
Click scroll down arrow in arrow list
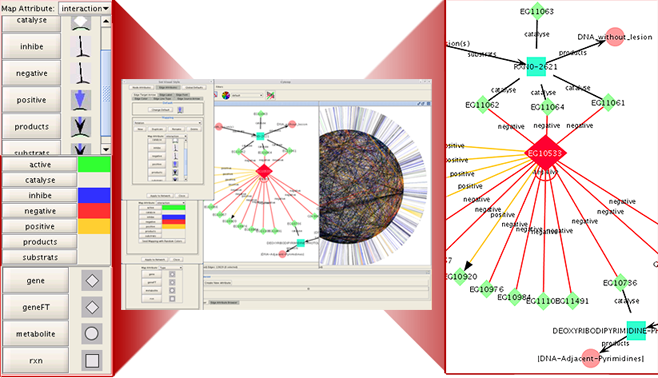[x=106, y=149]
